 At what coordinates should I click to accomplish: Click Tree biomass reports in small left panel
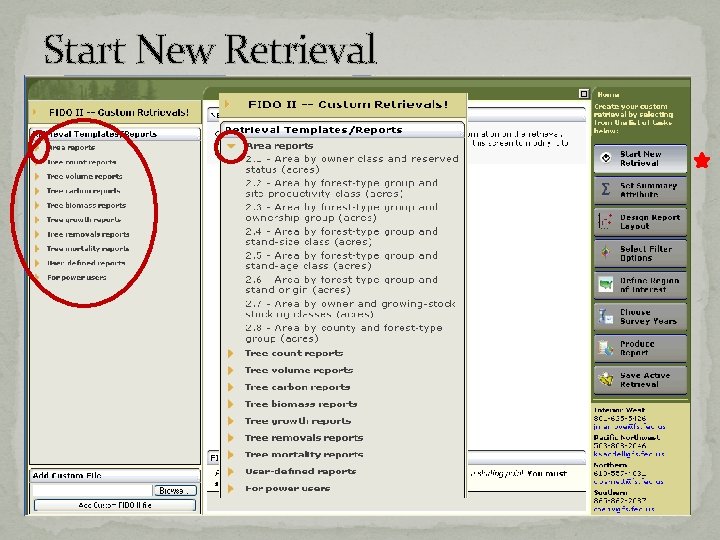pos(86,205)
